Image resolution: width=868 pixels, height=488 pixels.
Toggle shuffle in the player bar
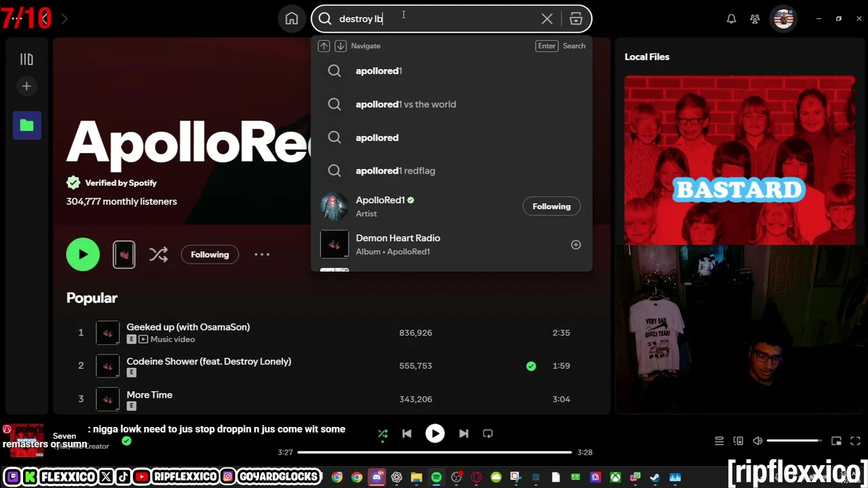tap(382, 434)
